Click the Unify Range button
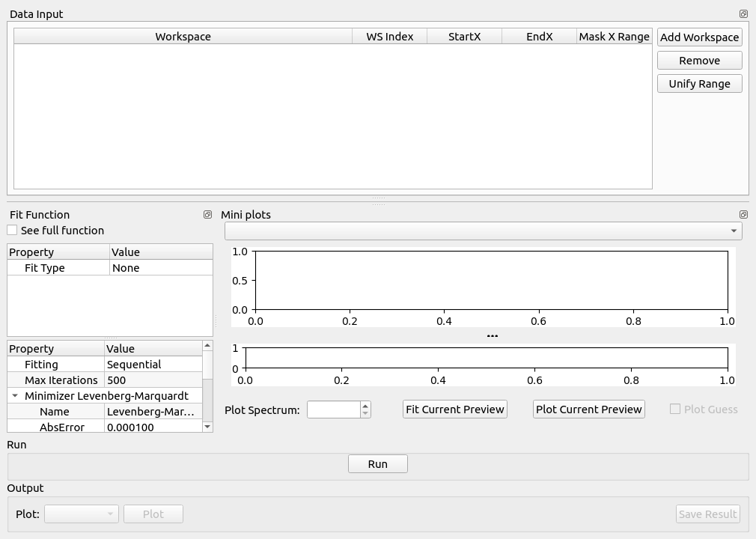This screenshot has width=756, height=539. pos(699,84)
